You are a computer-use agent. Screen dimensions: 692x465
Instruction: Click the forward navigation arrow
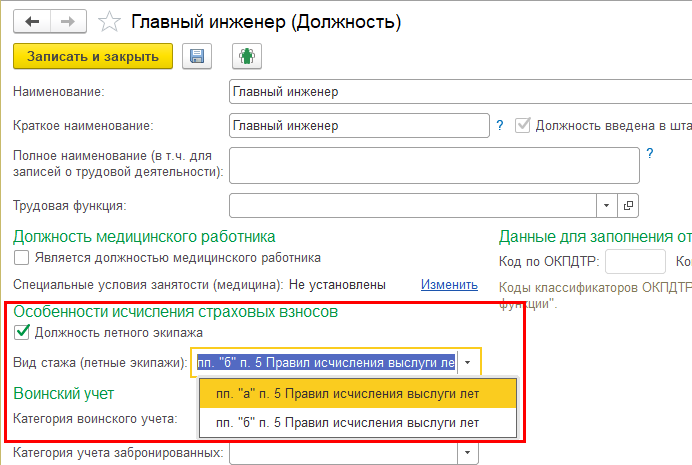(x=67, y=20)
